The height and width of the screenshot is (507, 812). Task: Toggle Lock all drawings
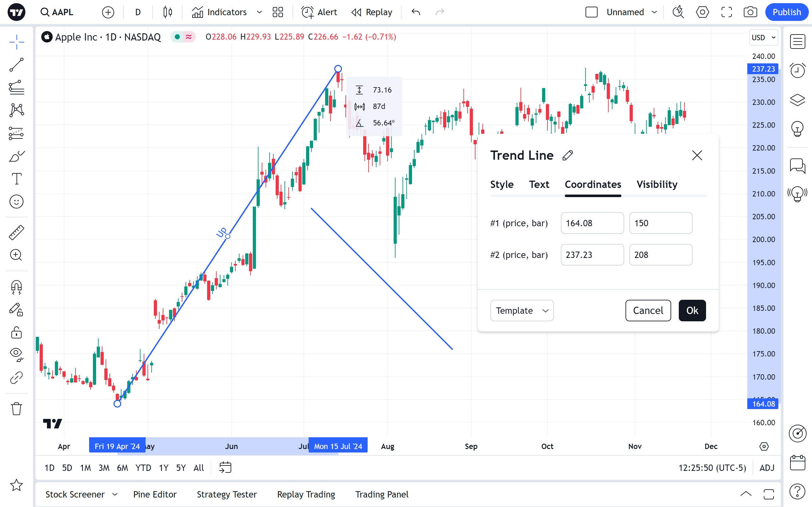click(x=16, y=333)
